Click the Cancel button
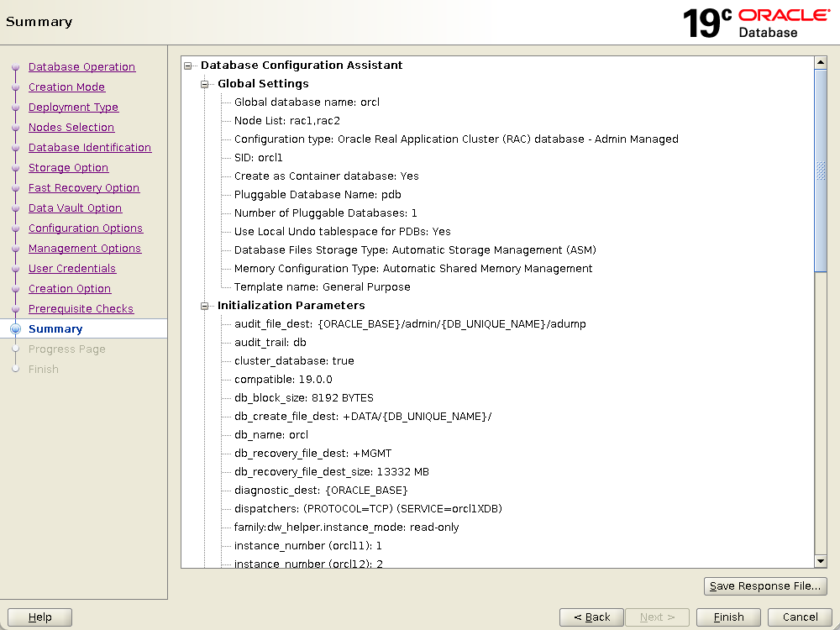840x630 pixels. [x=800, y=617]
